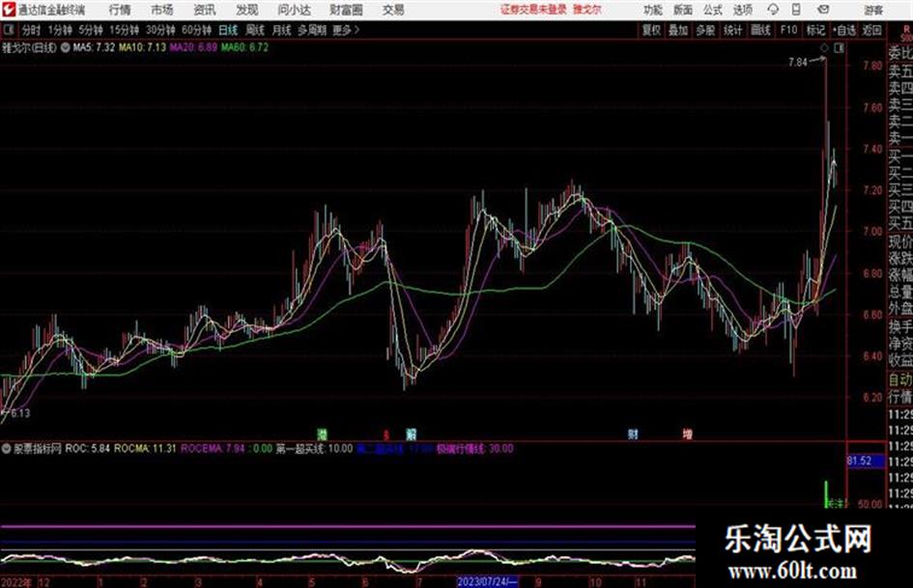
Task: Click the 证券交易未登录 login link
Action: point(533,10)
